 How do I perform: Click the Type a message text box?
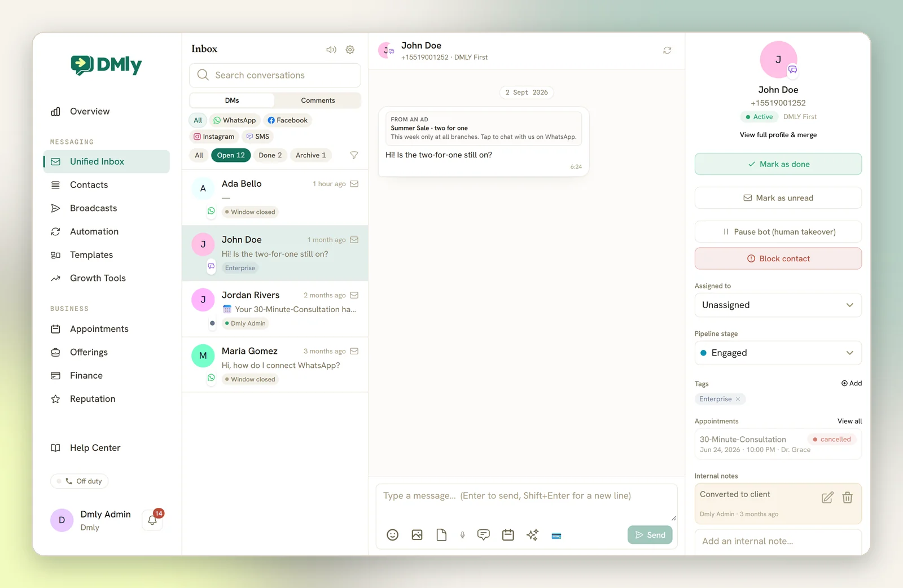tap(527, 502)
